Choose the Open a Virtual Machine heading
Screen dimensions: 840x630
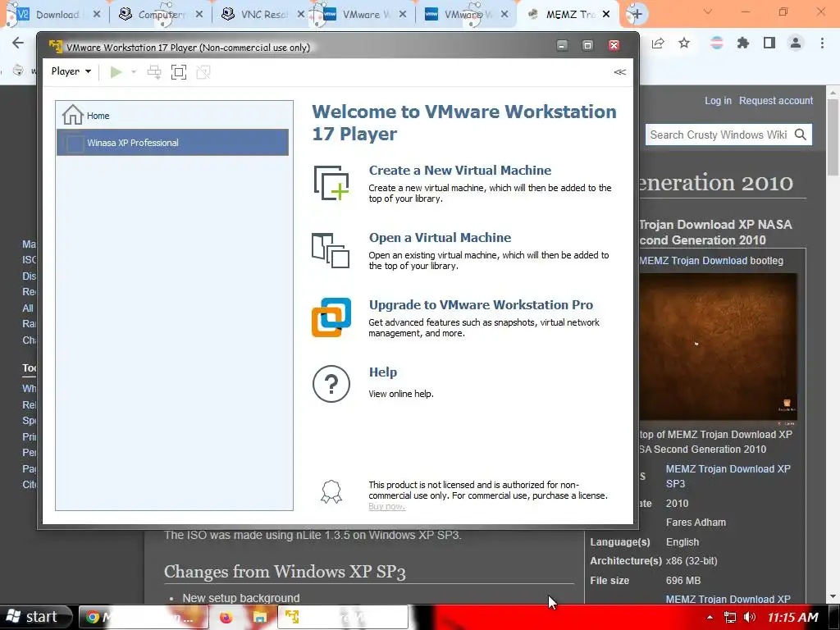pos(440,237)
